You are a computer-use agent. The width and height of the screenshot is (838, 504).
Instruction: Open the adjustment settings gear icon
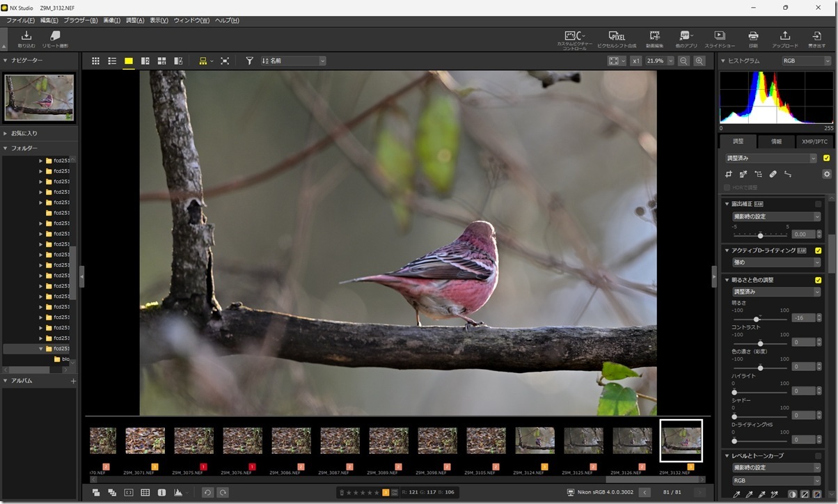[x=827, y=174]
